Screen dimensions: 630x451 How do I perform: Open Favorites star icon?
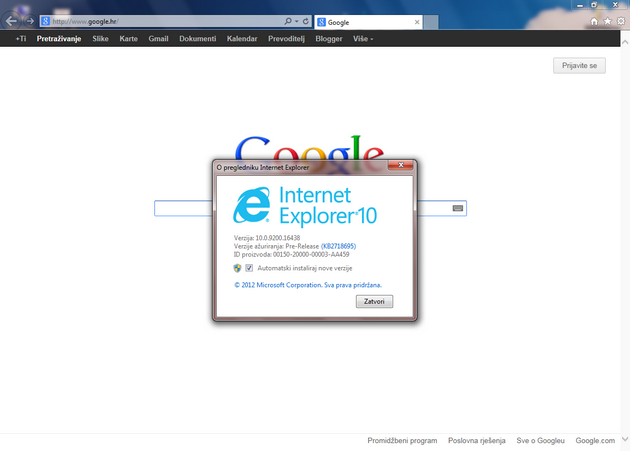tap(608, 21)
